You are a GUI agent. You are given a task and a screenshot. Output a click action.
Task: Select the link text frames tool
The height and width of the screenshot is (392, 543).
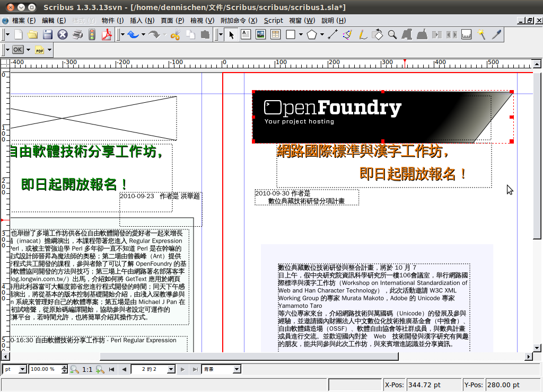(437, 34)
